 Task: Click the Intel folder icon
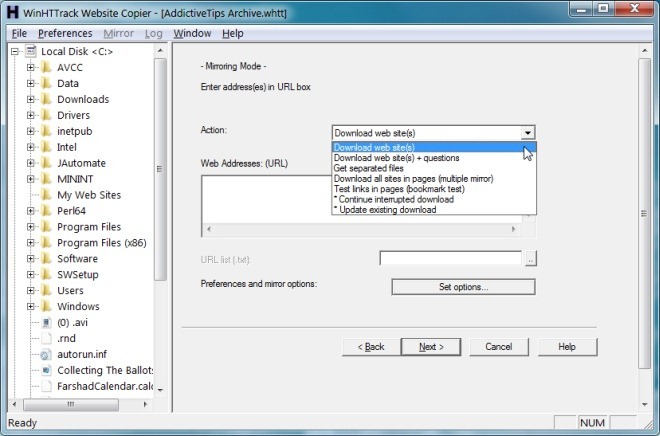point(46,147)
